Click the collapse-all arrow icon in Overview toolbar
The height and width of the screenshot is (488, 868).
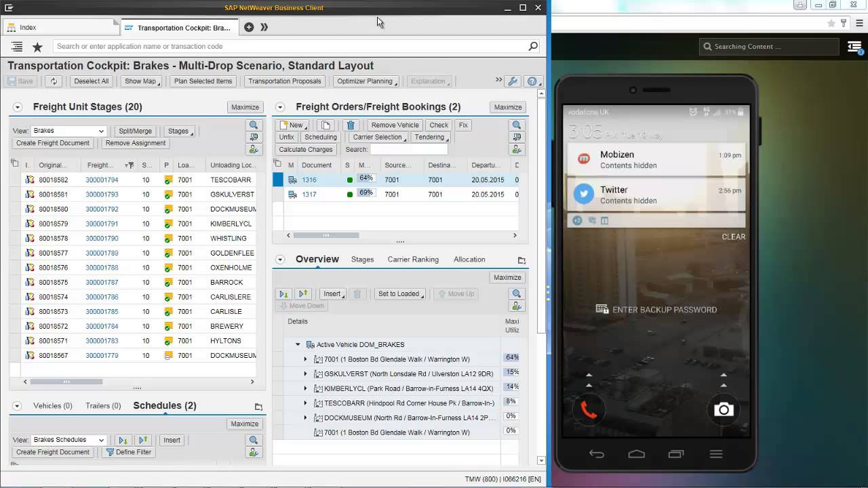point(303,294)
